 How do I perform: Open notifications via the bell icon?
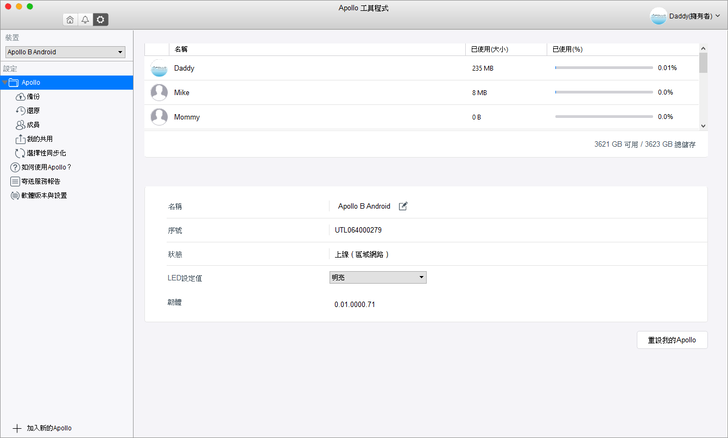pyautogui.click(x=85, y=20)
